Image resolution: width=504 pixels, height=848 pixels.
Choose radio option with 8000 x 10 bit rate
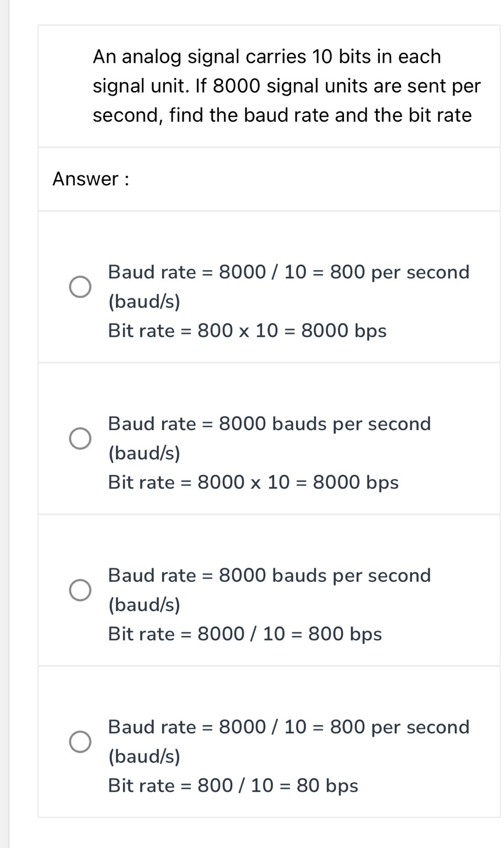[80, 438]
